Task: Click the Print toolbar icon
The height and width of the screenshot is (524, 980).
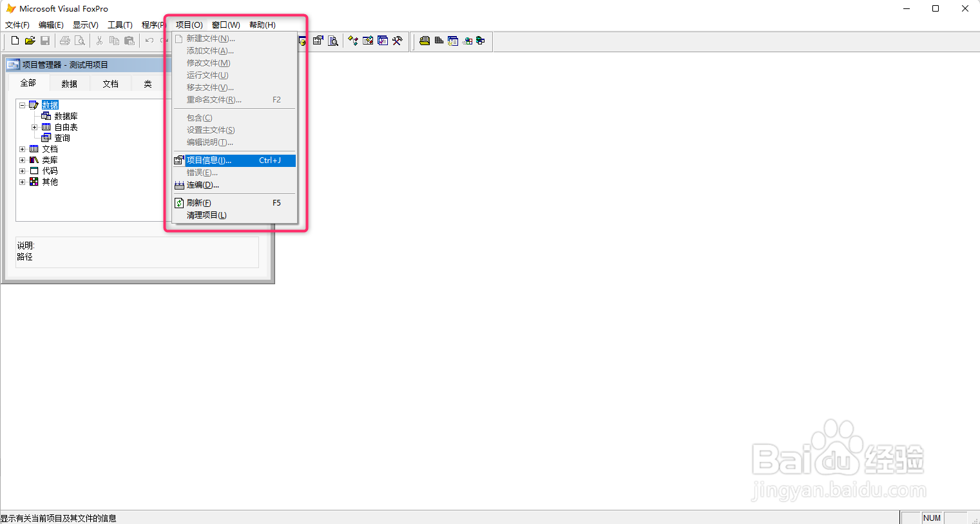Action: (x=65, y=41)
